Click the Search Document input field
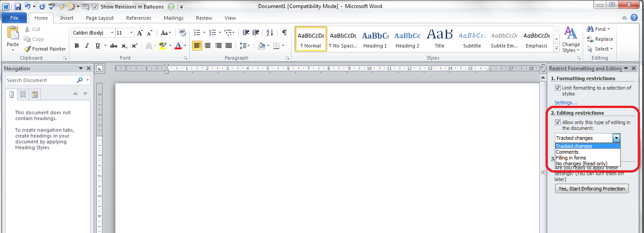This screenshot has width=644, height=233. (x=40, y=80)
